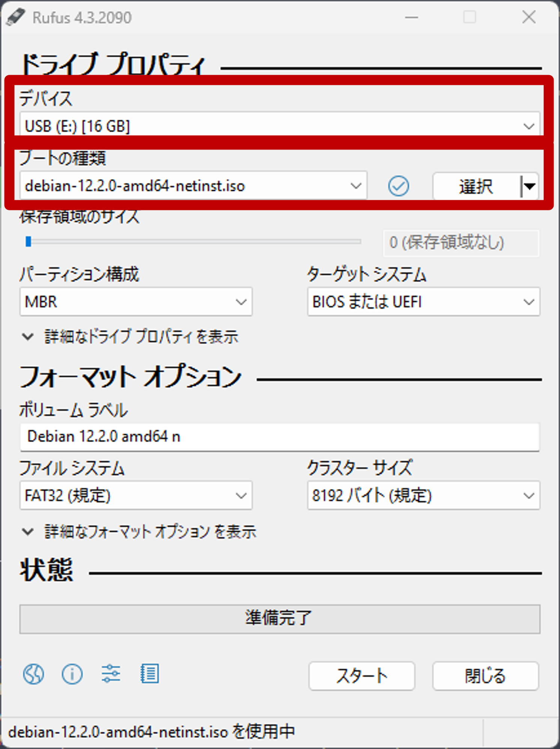Minimize the Rufus window
The height and width of the screenshot is (749, 560).
411,17
